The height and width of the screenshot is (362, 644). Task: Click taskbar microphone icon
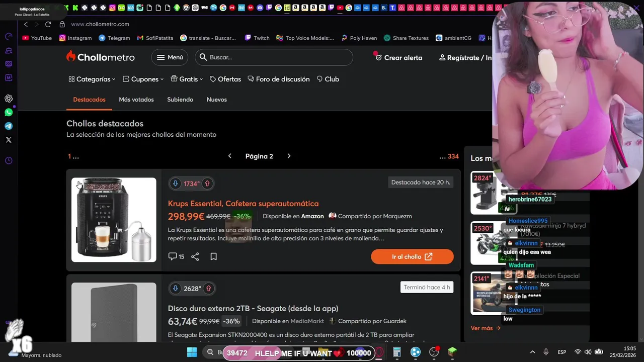tap(546, 352)
